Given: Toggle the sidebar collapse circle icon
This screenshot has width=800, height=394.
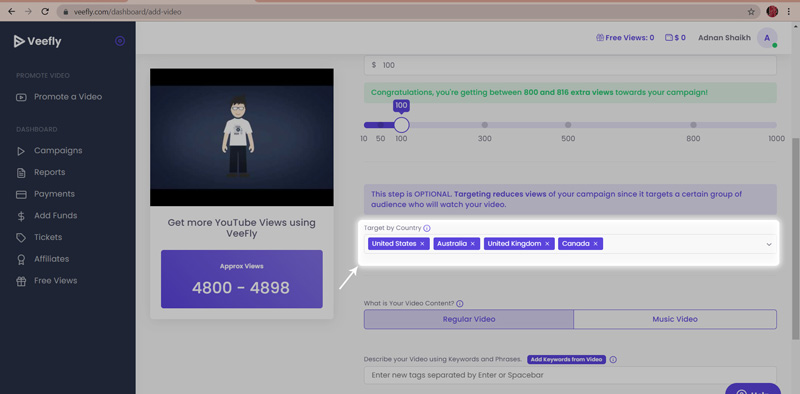Looking at the screenshot, I should click(x=120, y=41).
